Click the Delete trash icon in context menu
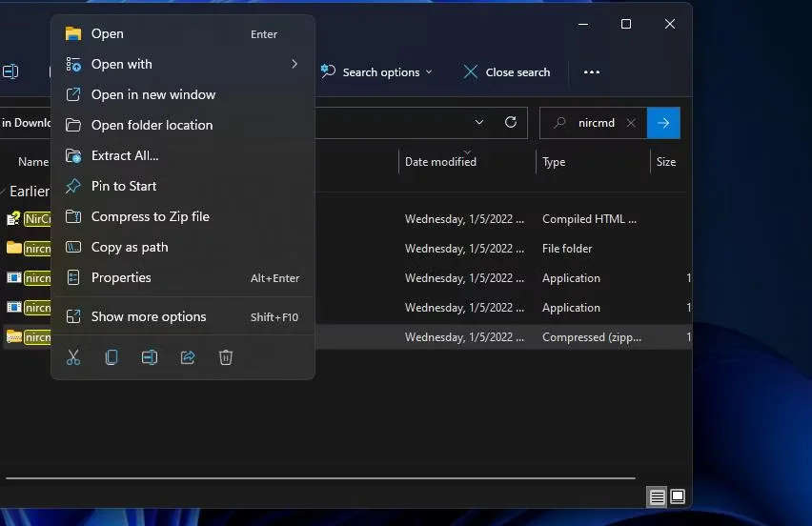812x526 pixels. point(226,357)
